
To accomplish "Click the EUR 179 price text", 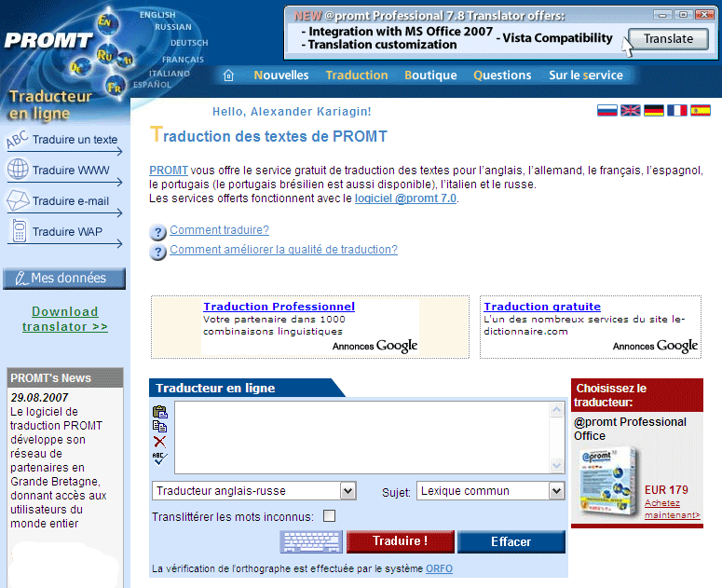I will (x=666, y=489).
